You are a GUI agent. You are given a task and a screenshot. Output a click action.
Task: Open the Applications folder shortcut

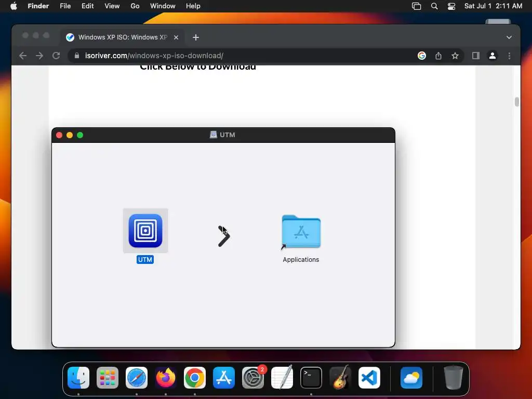(301, 232)
